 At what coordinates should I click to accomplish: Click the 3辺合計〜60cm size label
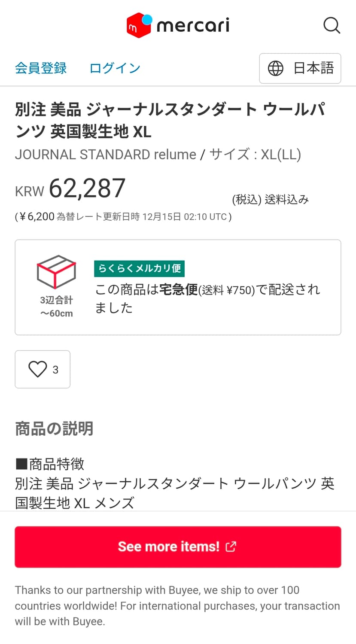(56, 307)
